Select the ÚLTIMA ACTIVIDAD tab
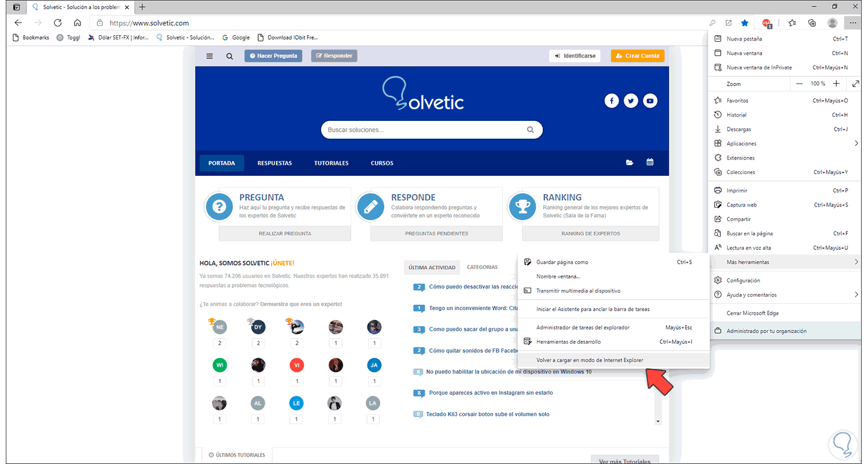868x464 pixels. [432, 267]
